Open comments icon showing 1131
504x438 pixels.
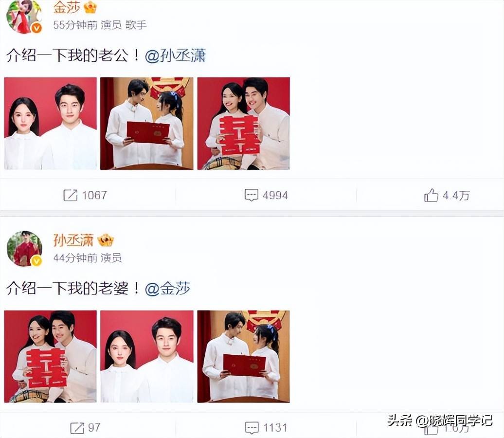click(252, 428)
